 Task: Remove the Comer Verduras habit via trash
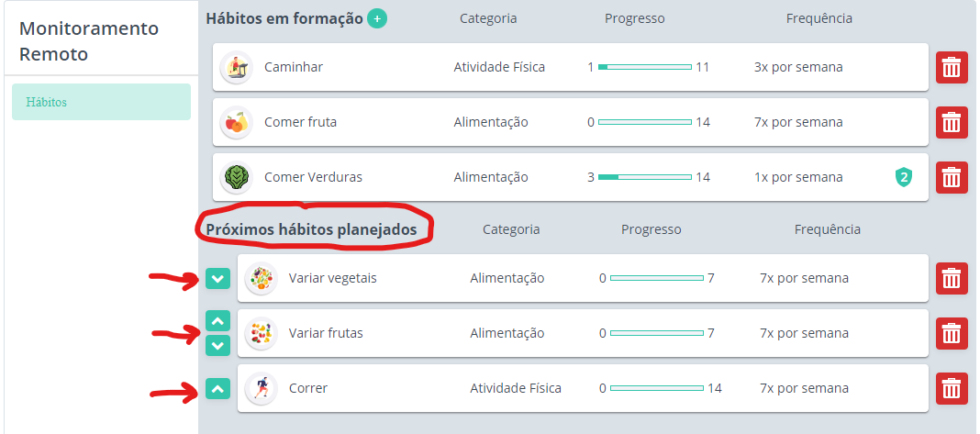[x=952, y=177]
